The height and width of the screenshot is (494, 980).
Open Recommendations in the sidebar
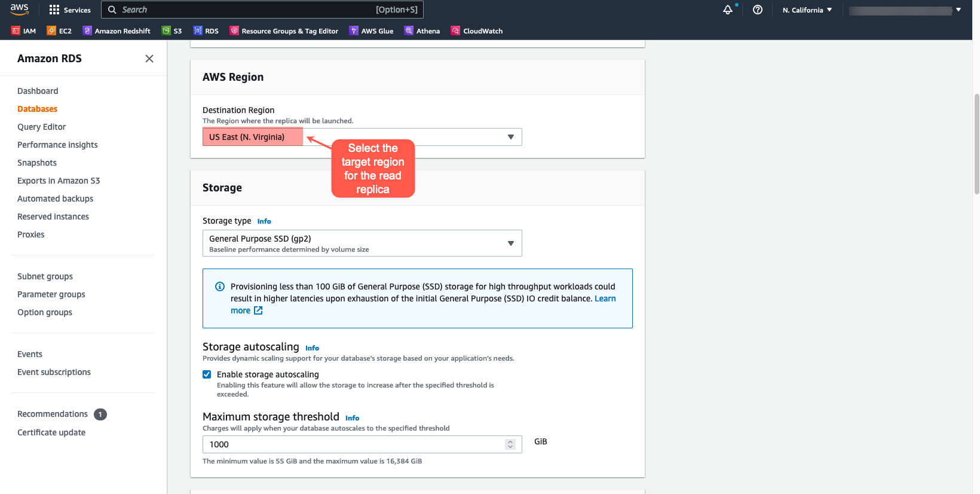pos(53,414)
